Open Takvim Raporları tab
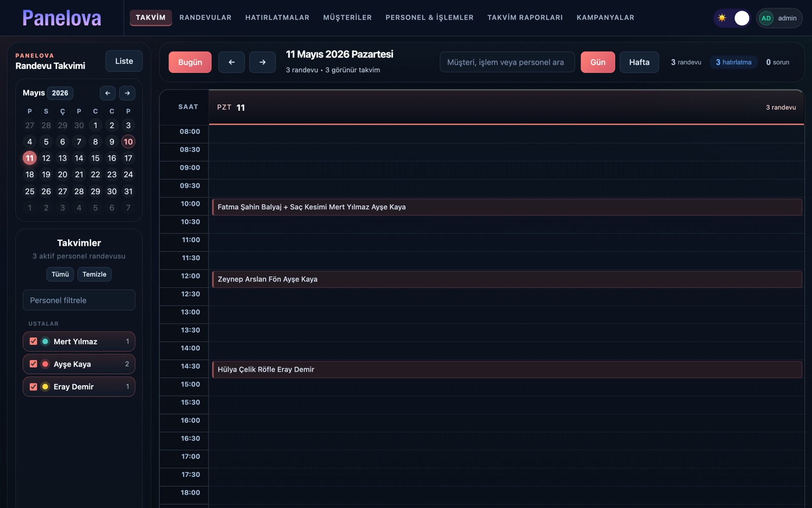 pos(525,17)
